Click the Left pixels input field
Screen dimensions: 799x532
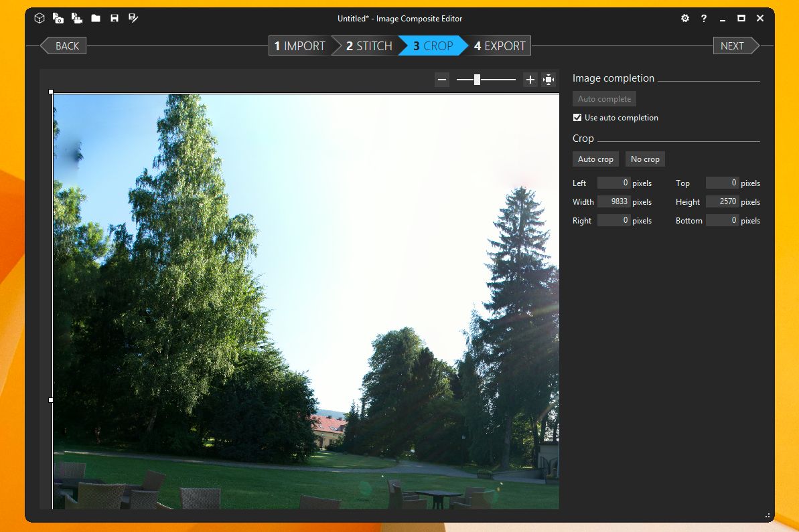613,183
